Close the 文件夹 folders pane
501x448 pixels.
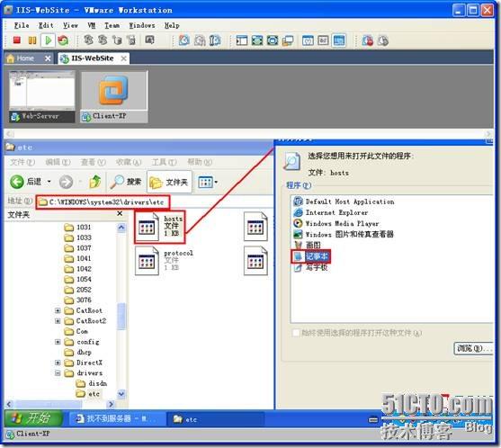coord(120,213)
